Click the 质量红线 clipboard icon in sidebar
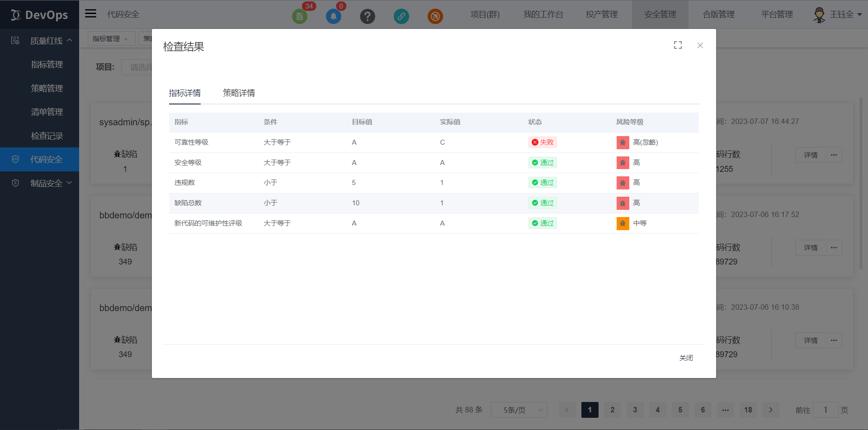This screenshot has height=430, width=868. (15, 40)
